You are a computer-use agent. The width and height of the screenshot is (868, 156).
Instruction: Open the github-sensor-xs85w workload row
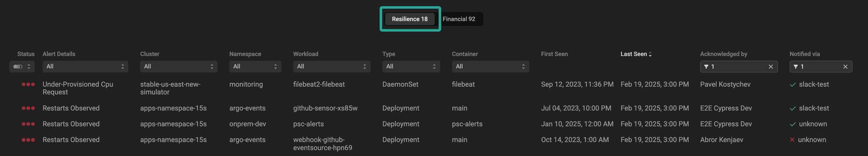pos(325,108)
